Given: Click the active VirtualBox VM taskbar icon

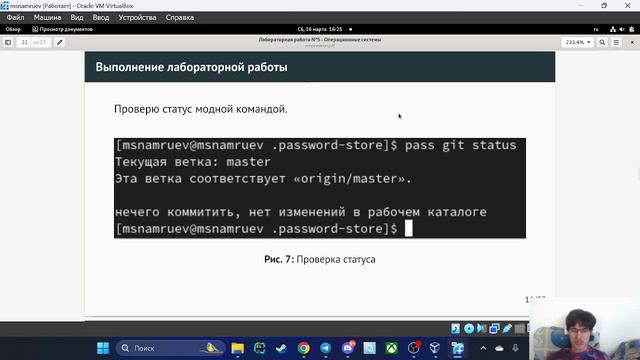Looking at the screenshot, I should pos(458,348).
